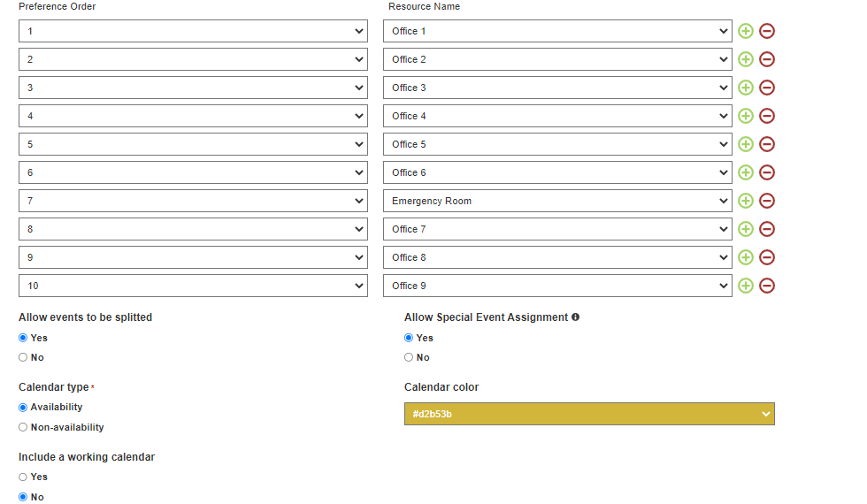Open the #d2b53b calendar color picker
Image resolution: width=867 pixels, height=504 pixels.
589,414
